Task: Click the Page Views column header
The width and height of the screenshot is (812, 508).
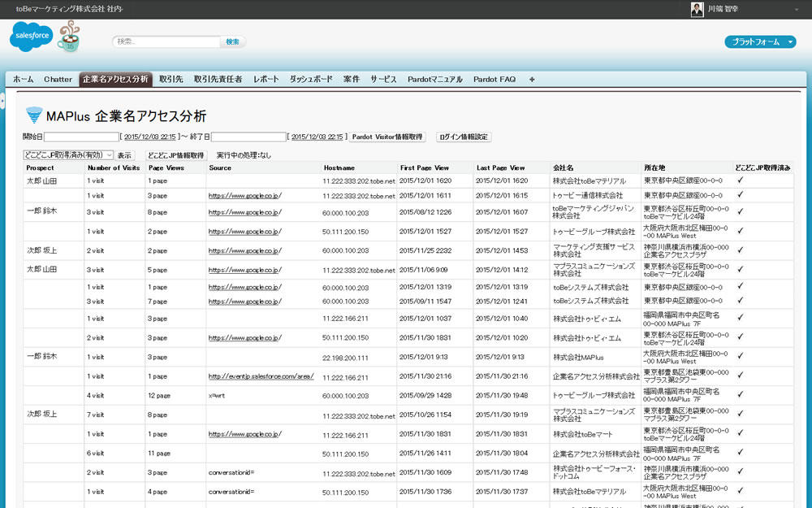Action: click(166, 168)
